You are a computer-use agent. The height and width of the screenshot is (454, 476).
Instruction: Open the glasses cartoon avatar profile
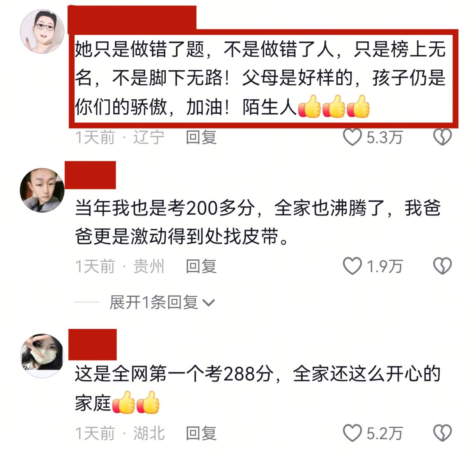point(42,31)
